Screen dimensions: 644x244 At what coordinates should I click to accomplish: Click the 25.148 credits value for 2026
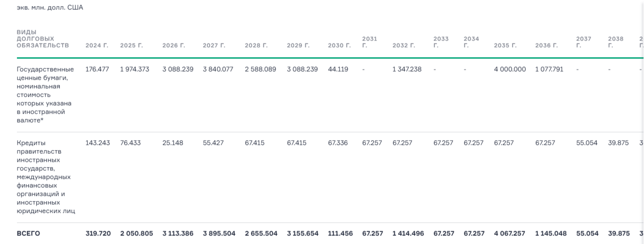tap(173, 143)
